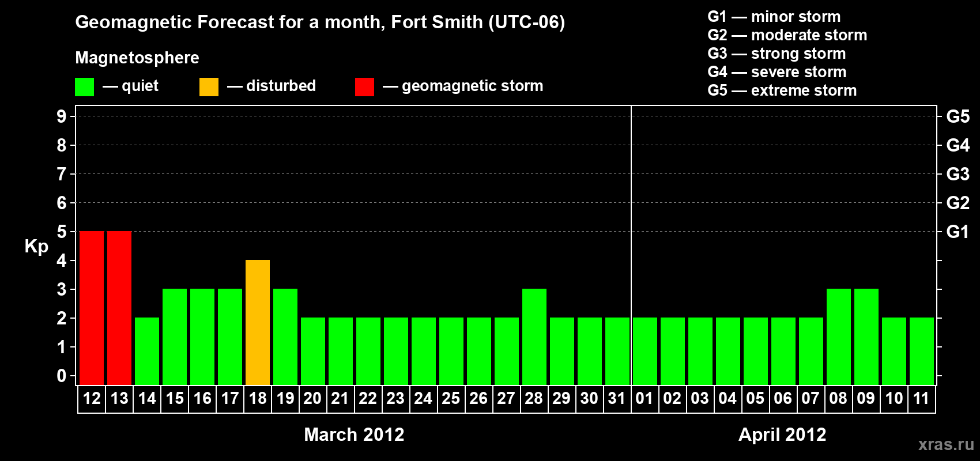
Task: Click the green bar for April 05
Action: coord(756,351)
